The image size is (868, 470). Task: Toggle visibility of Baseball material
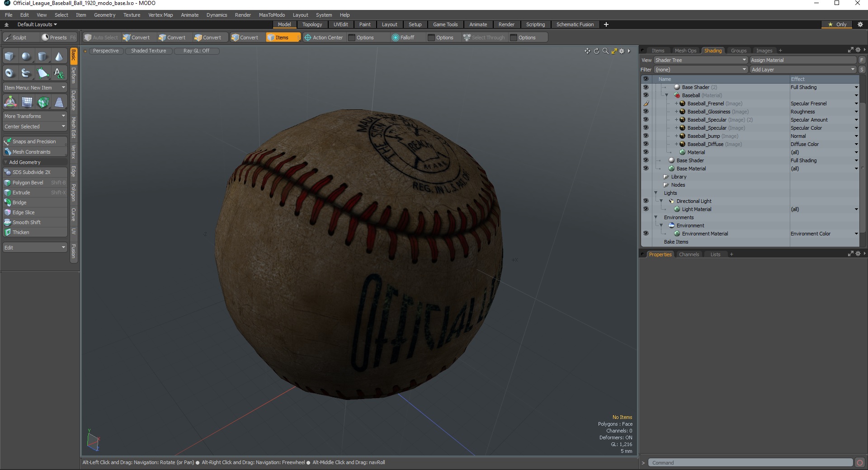click(x=646, y=95)
